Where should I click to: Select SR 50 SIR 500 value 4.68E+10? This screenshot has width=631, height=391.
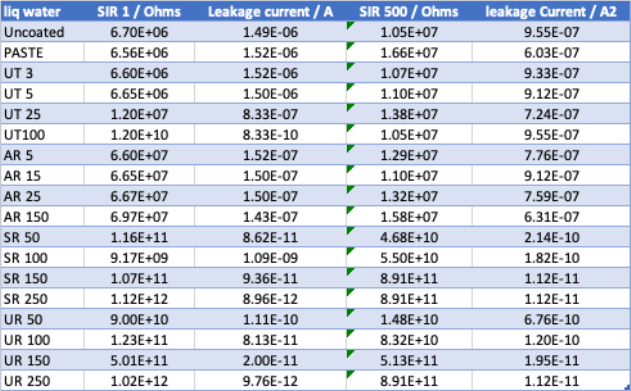tap(409, 237)
